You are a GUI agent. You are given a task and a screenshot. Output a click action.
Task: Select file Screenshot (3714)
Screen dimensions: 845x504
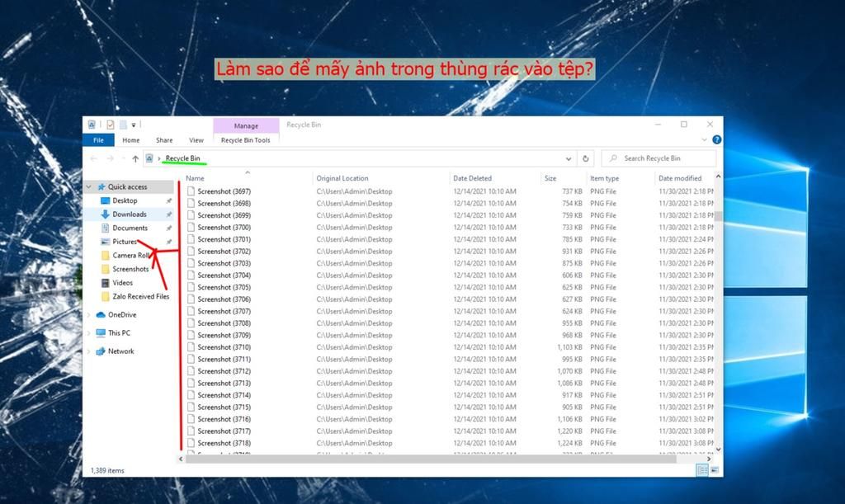pyautogui.click(x=224, y=395)
